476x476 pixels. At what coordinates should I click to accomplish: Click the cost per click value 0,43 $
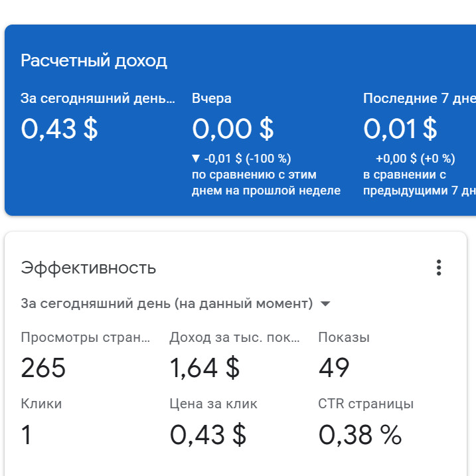coord(208,435)
